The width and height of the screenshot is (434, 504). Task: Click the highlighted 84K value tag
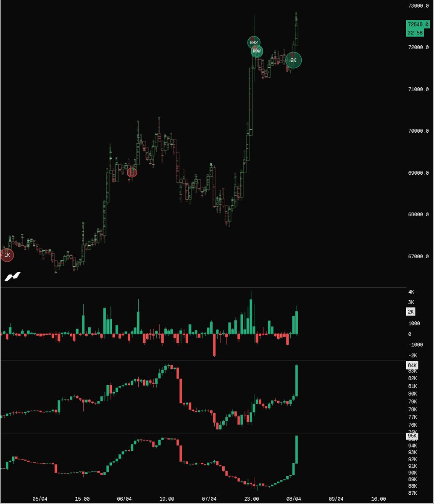[412, 365]
